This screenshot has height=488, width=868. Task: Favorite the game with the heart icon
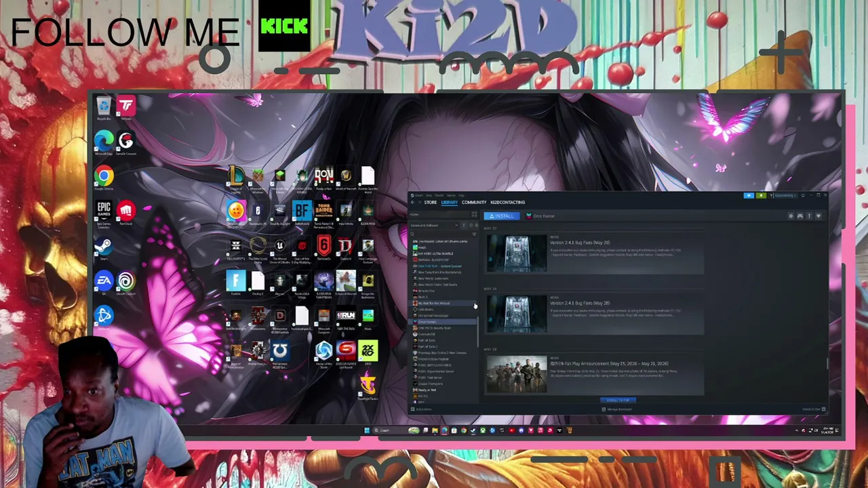click(x=818, y=216)
